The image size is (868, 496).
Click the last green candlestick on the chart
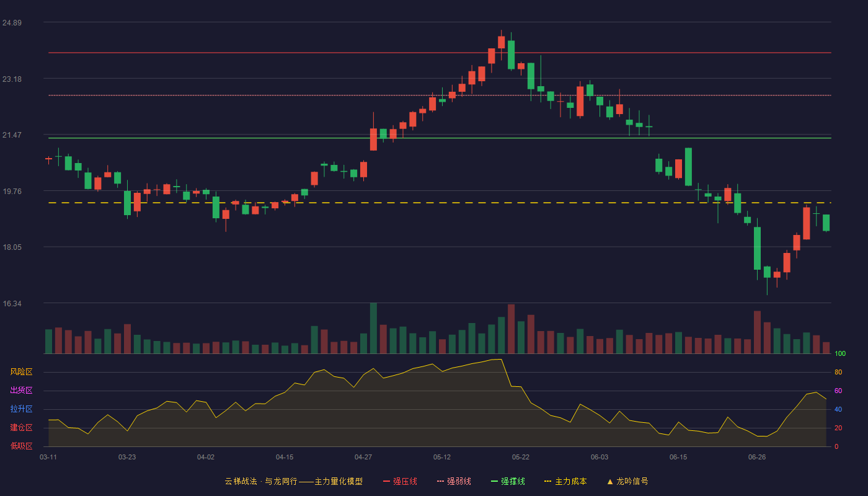point(826,223)
